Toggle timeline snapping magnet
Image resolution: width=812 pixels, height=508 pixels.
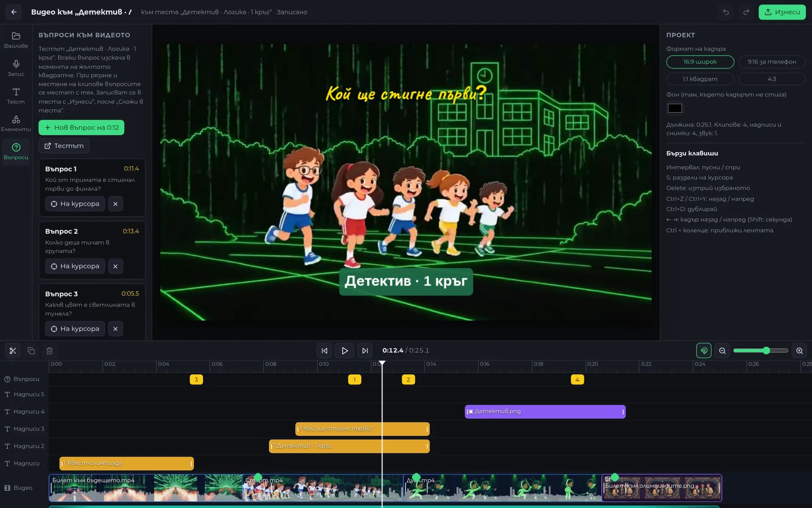click(x=704, y=351)
